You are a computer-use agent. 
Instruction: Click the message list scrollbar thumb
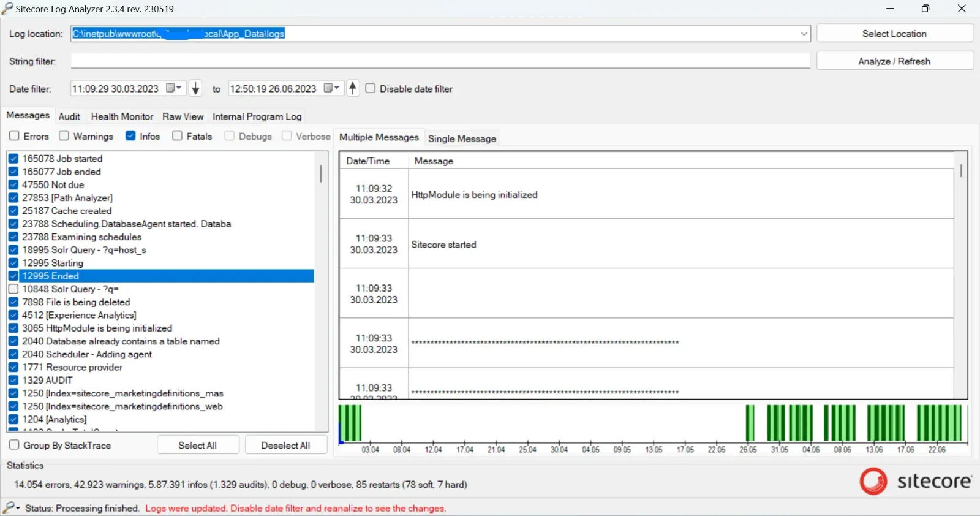320,173
